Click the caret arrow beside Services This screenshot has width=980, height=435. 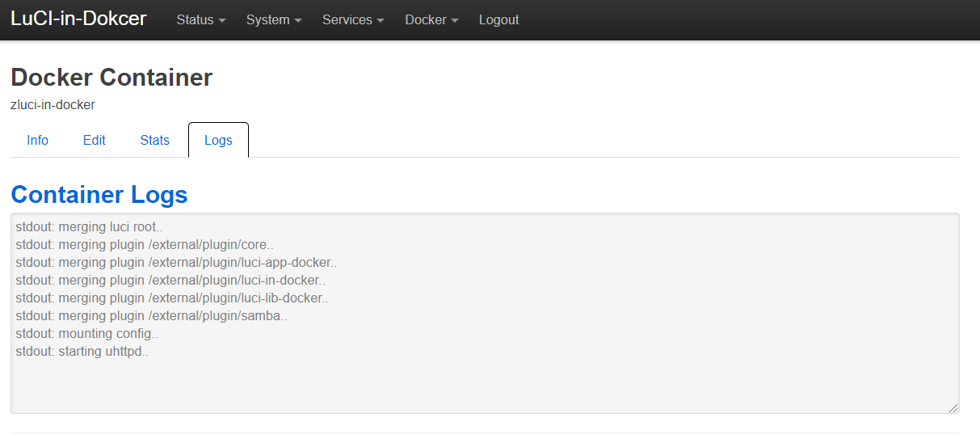tap(381, 21)
